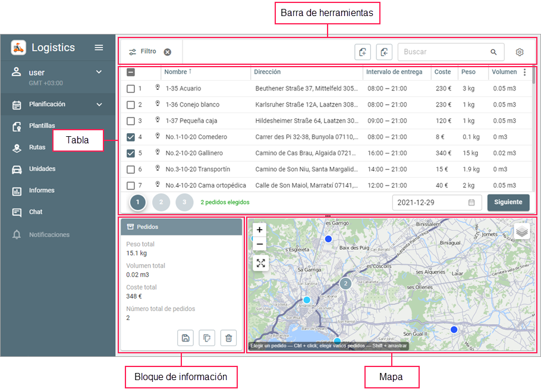Delete selected orders with trash icon
This screenshot has width=541, height=392.
click(228, 338)
